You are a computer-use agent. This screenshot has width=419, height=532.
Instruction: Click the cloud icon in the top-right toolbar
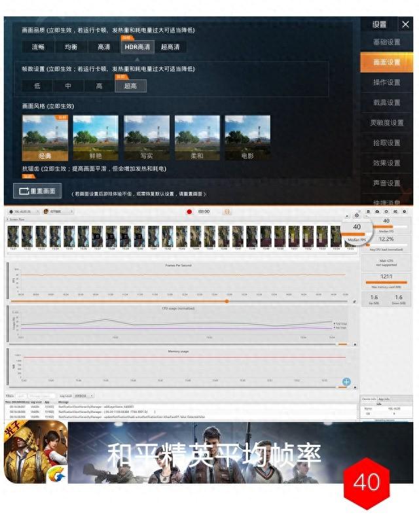click(377, 211)
